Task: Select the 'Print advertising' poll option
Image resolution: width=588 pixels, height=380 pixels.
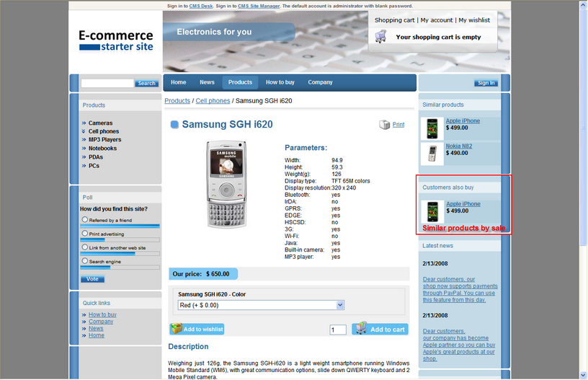Action: [x=85, y=234]
